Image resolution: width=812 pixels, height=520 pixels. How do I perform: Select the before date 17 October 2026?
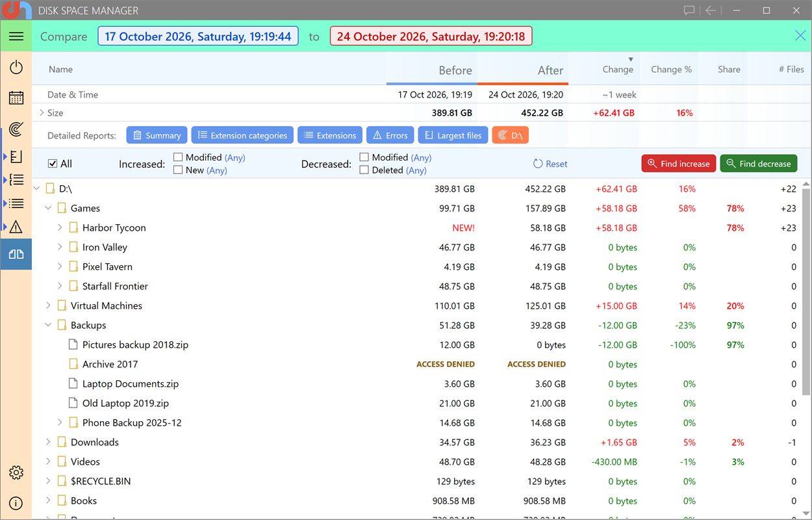click(x=198, y=36)
